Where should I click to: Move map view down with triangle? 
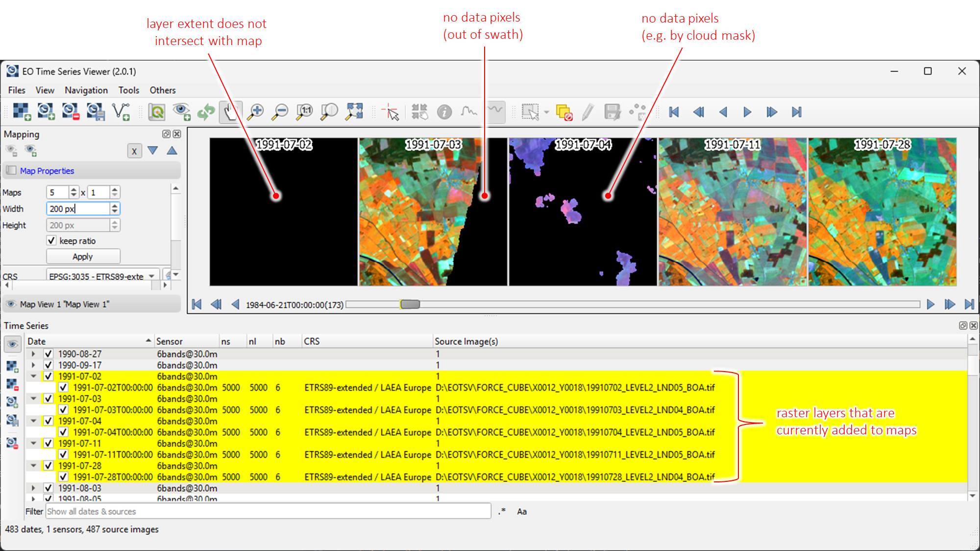pyautogui.click(x=153, y=150)
